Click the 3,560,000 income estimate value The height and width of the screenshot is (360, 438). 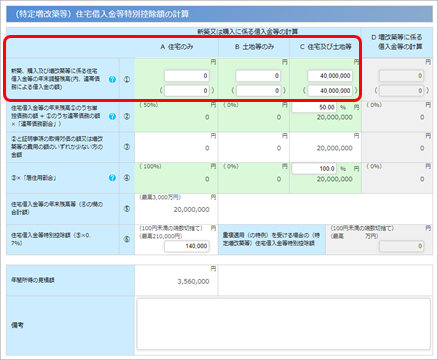click(x=193, y=282)
